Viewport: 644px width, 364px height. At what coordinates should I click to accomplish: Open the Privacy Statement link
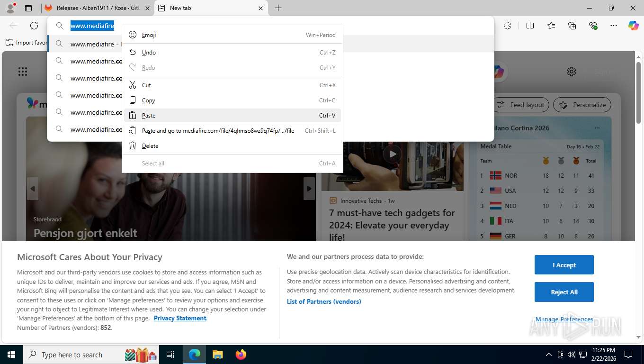coord(180,318)
